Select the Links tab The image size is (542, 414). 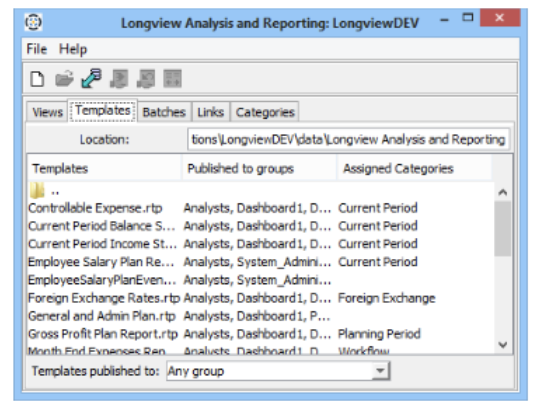coord(211,112)
